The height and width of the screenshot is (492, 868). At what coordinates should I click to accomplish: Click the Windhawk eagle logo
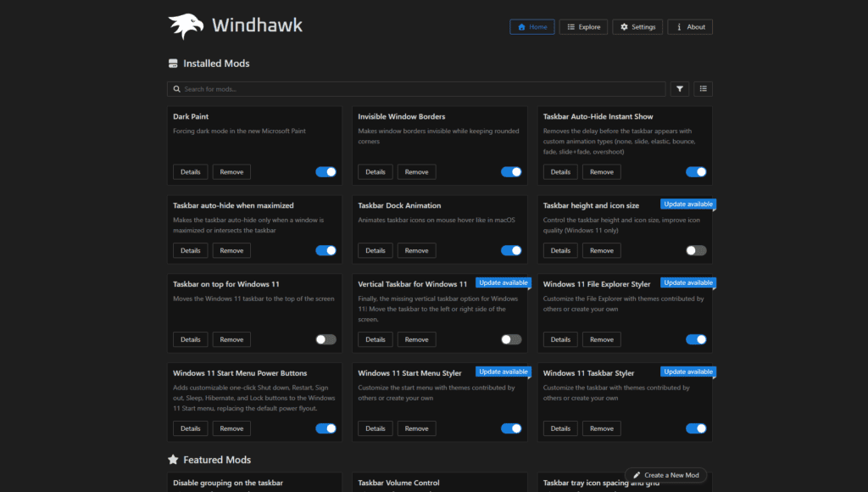click(186, 26)
